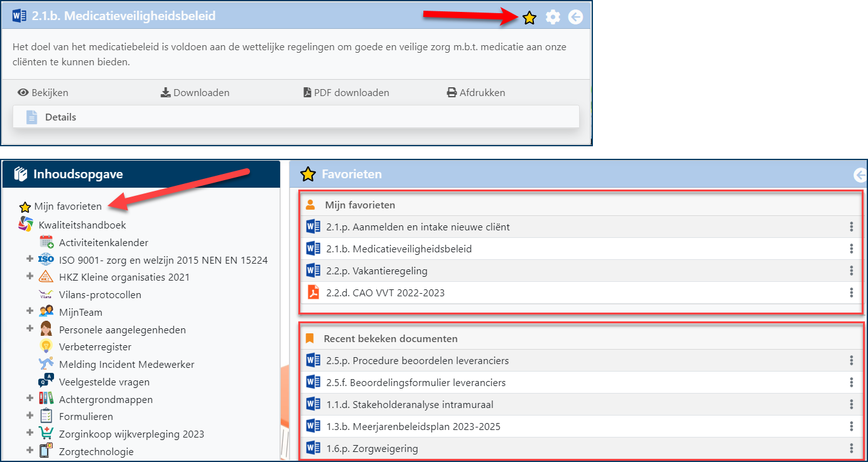The height and width of the screenshot is (462, 868).
Task: Expand HKZ Kleine organisaties 2021 node
Action: click(x=30, y=276)
